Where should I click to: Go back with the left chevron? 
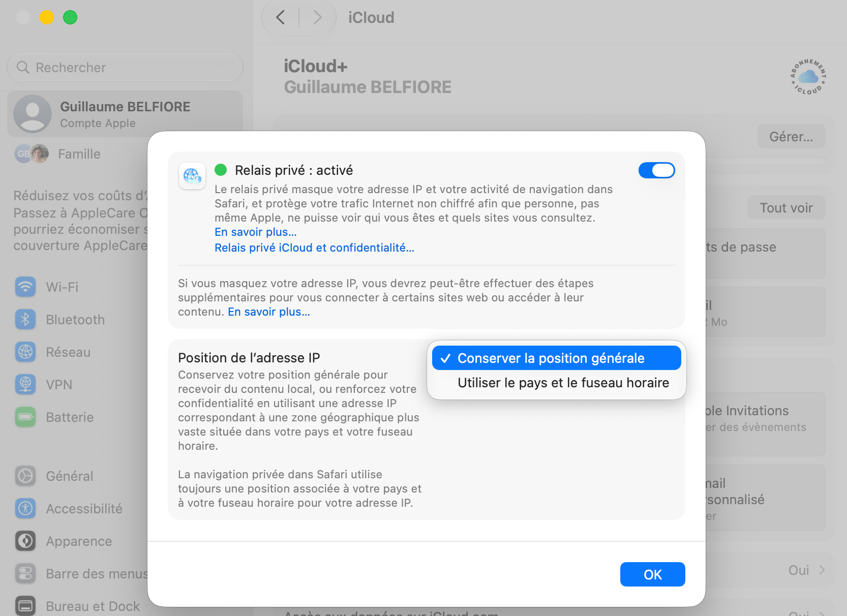tap(281, 17)
